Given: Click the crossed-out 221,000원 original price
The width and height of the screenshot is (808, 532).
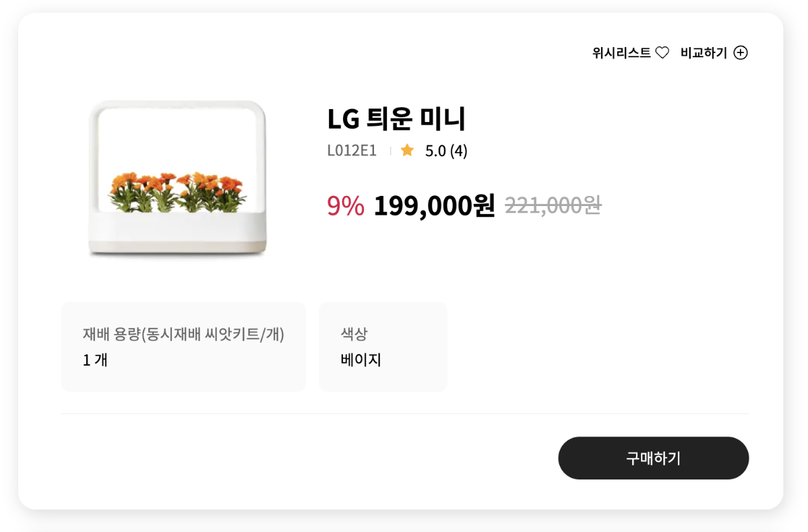Looking at the screenshot, I should [553, 205].
